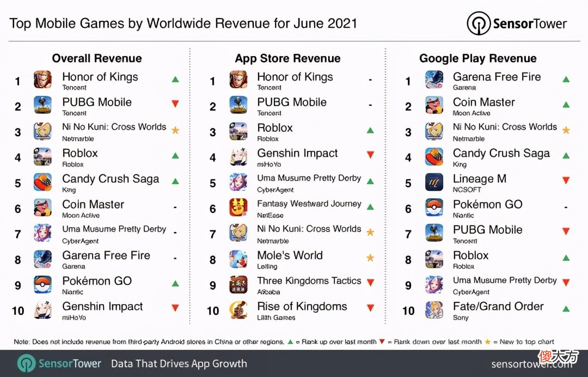Click the PUBG Mobile icon in Google Play Revenue
The image size is (588, 377).
coord(434,233)
